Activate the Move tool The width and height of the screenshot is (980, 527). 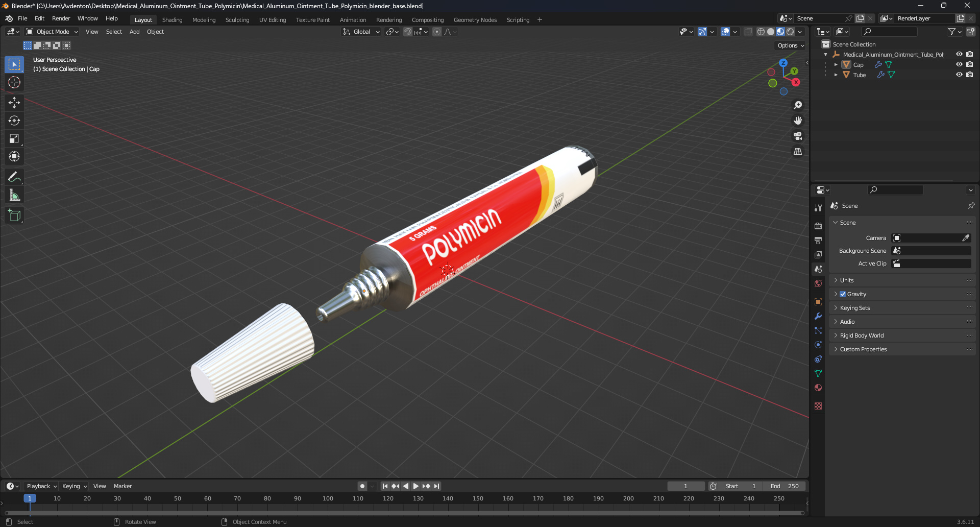[14, 103]
